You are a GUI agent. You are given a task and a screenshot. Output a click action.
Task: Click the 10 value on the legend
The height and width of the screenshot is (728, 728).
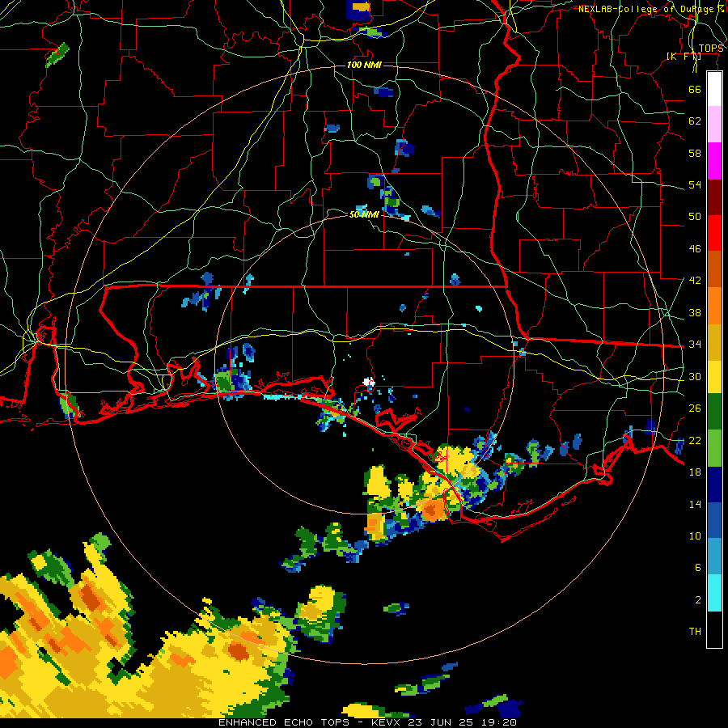695,535
